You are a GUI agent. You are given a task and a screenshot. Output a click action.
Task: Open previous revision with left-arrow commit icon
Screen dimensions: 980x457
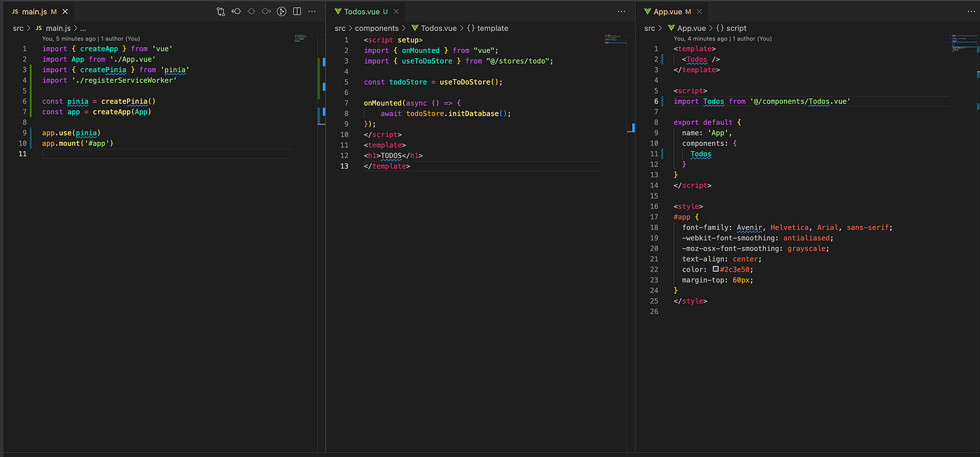(236, 12)
